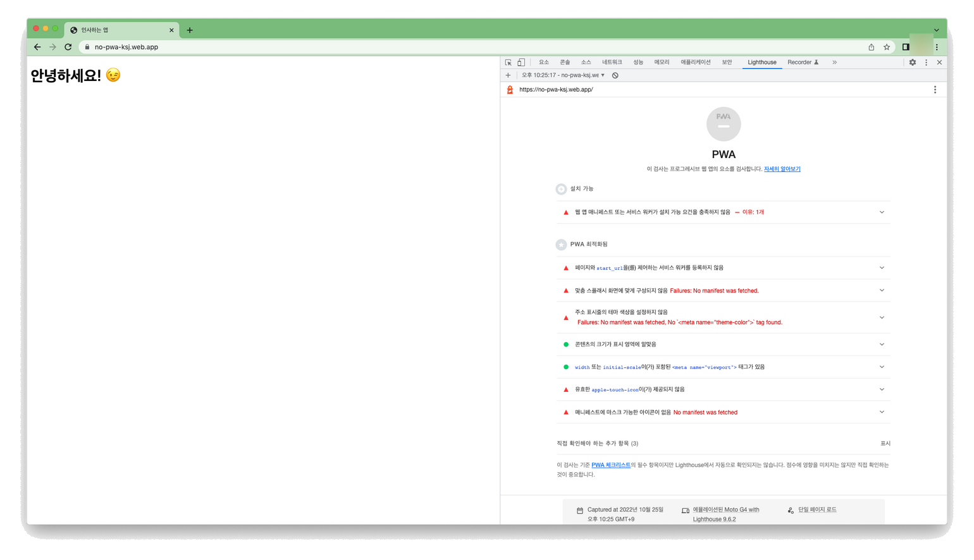Viewport: 974px width, 560px height.
Task: Open the report selector dropdown 오후 10:25:17
Action: 563,75
